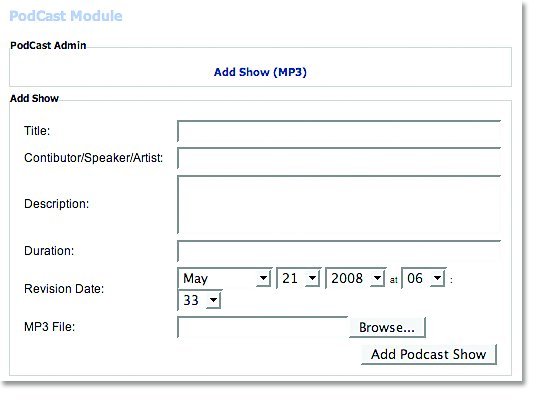
Task: Click the arrow on the 06 hour dropdown
Action: 437,279
